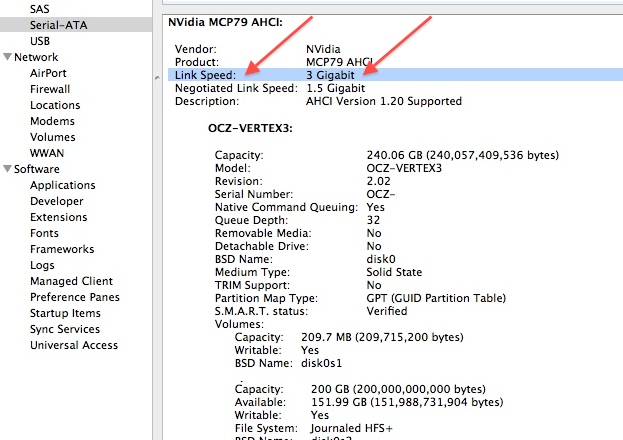The width and height of the screenshot is (623, 440).
Task: Click the OCZ-VERTEX3 drive heading
Action: (250, 128)
